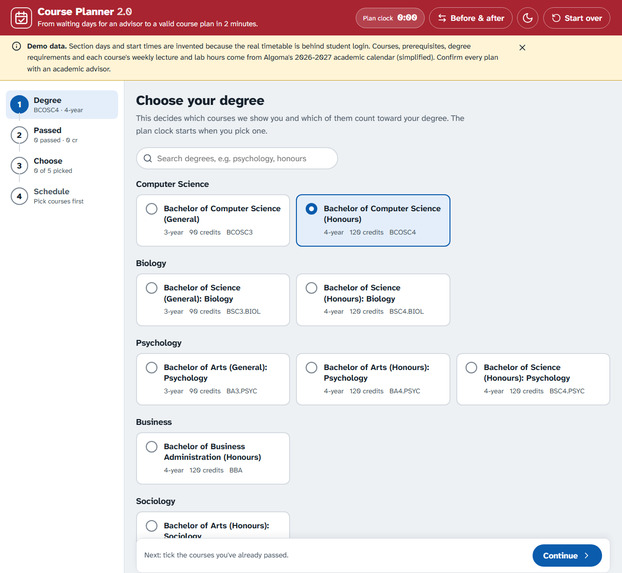Click the 'Course Planner 2.0' title
622x573 pixels.
pyautogui.click(x=84, y=12)
